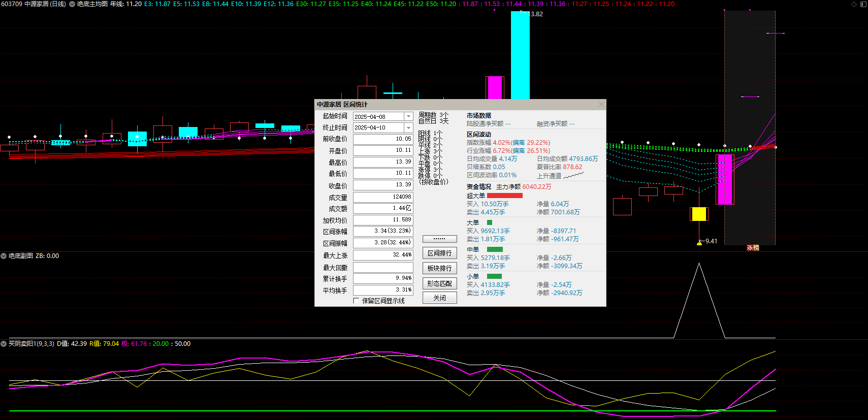Click the 绝底副图 indicator circle icon
This screenshot has height=420, width=868.
click(4, 256)
